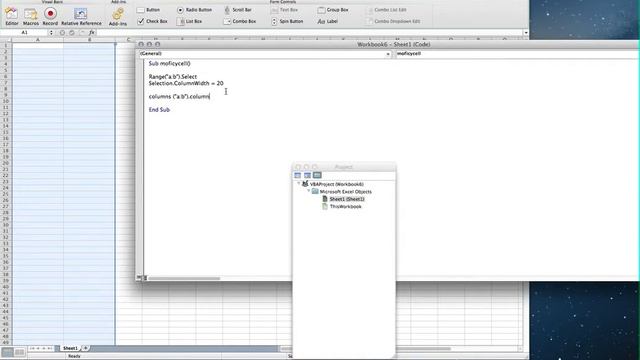Add a new sheet with plus button
Image resolution: width=640 pixels, height=360 pixels.
(x=85, y=348)
